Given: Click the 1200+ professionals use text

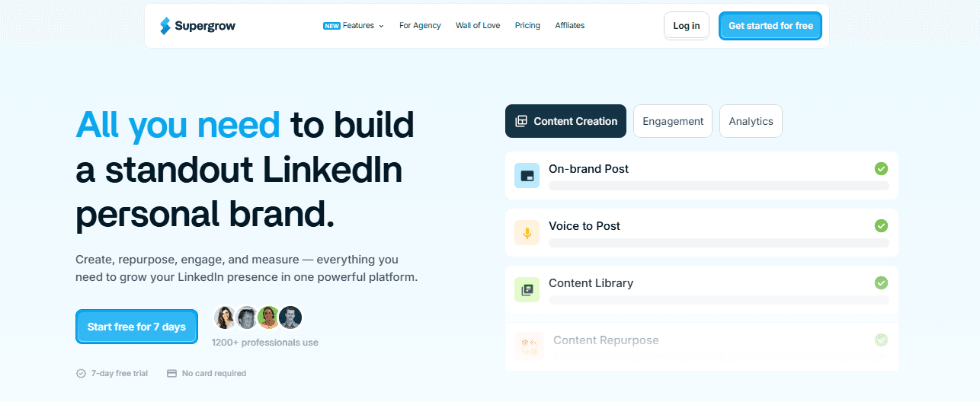Looking at the screenshot, I should 265,343.
